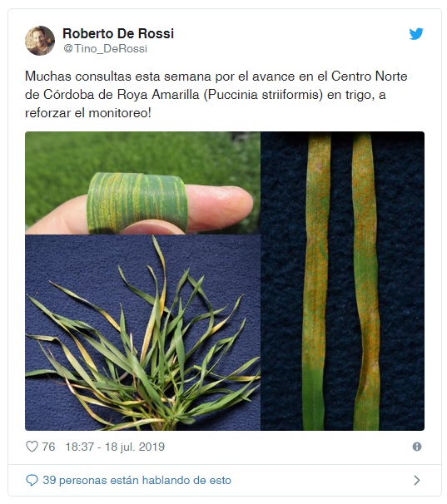447x504 pixels.
Task: Click the speech bubble reply icon
Action: tap(32, 480)
